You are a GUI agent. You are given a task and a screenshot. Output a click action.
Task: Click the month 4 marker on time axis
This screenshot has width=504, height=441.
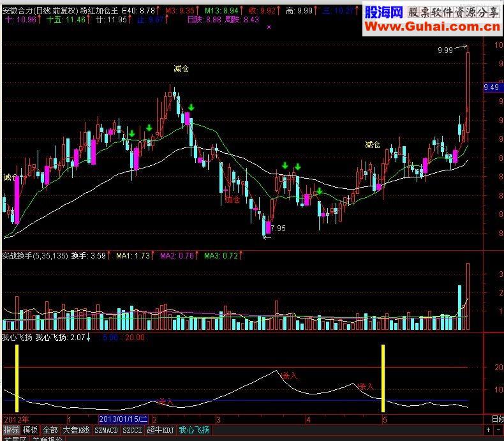coord(308,419)
